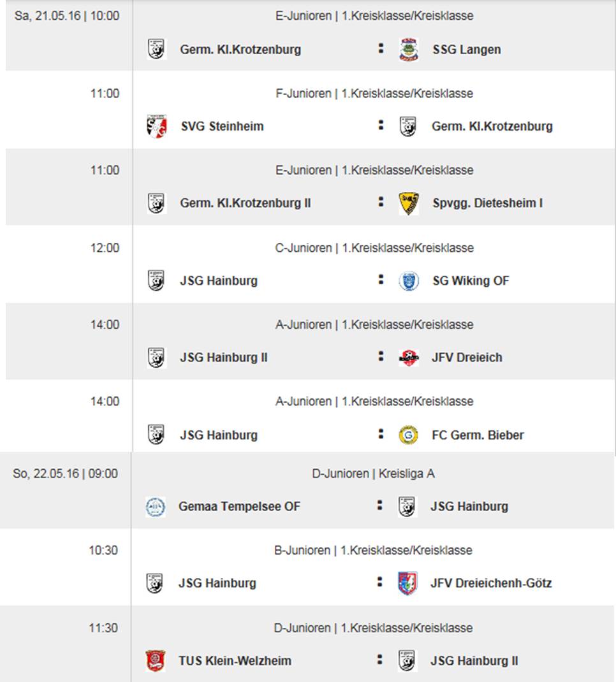
Task: Click the SSG Langen club crest
Action: (409, 49)
